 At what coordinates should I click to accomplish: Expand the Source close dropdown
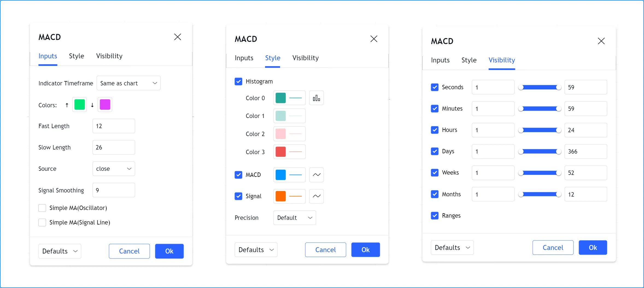pyautogui.click(x=114, y=169)
